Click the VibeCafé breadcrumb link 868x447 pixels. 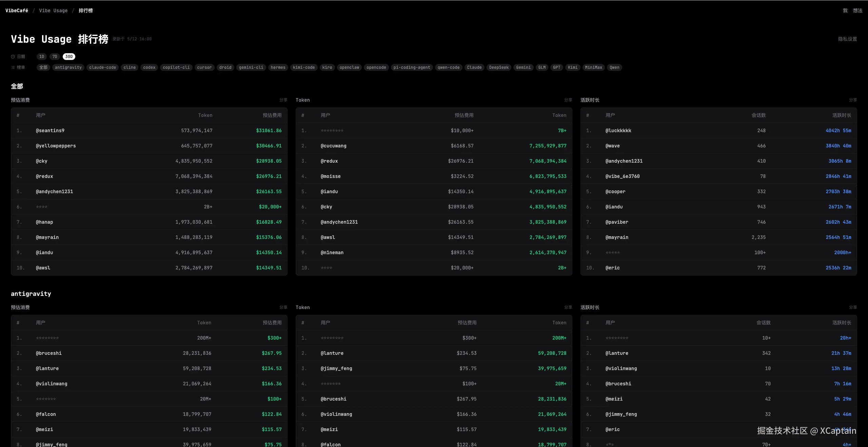[x=17, y=11]
